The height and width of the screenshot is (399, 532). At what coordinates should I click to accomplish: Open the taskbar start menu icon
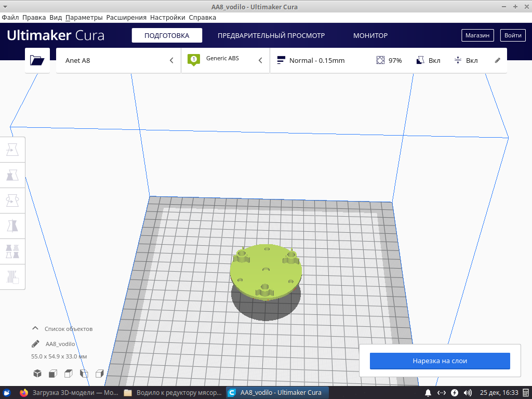(x=7, y=393)
